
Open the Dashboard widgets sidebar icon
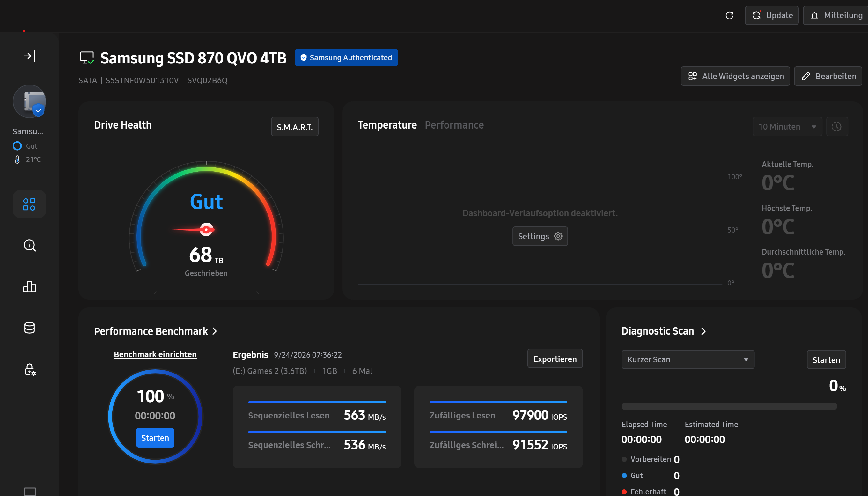point(29,204)
